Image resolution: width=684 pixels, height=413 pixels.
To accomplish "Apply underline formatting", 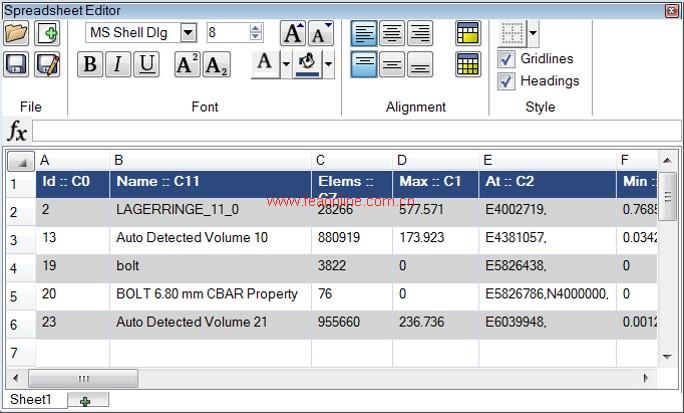I will point(147,65).
